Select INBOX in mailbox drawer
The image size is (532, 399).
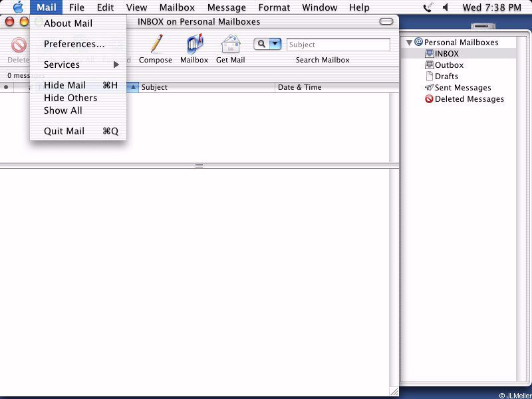[x=459, y=54]
